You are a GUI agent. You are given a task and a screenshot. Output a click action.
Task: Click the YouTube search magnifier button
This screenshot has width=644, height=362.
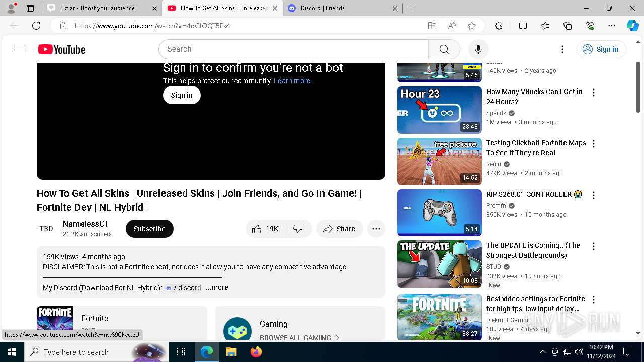[x=444, y=49]
